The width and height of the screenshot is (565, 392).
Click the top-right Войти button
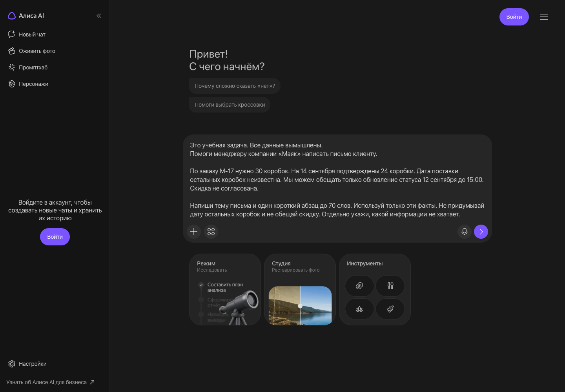coord(514,17)
